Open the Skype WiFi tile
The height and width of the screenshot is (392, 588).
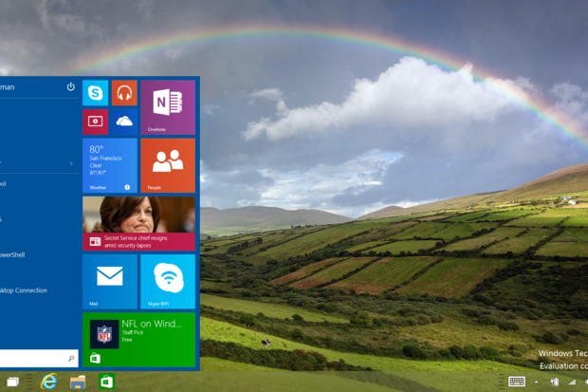coord(168,282)
